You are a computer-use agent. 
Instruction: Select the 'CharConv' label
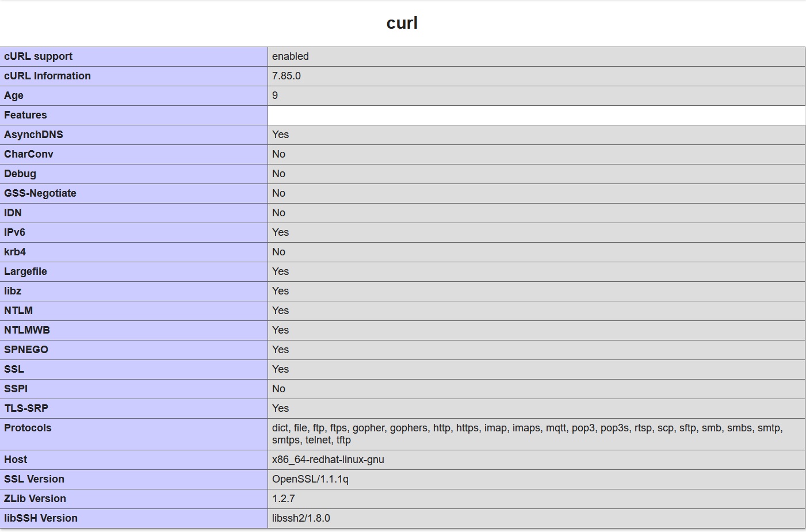(x=29, y=154)
